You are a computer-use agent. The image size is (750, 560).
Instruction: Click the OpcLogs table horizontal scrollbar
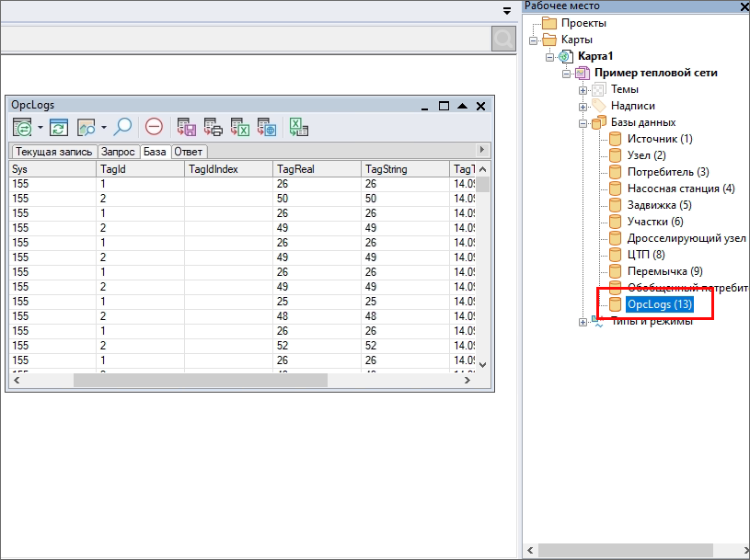click(200, 380)
